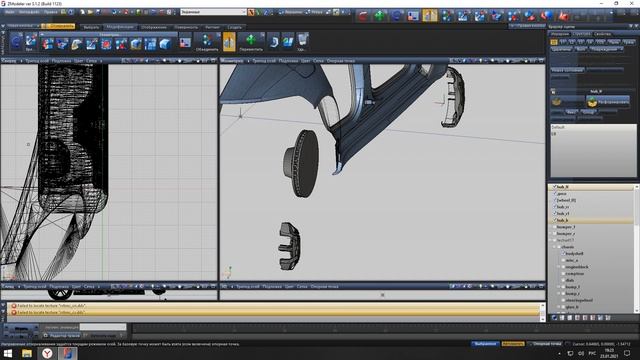The image size is (640, 360).
Task: Click the Default material preview swatch
Action: tap(593, 151)
